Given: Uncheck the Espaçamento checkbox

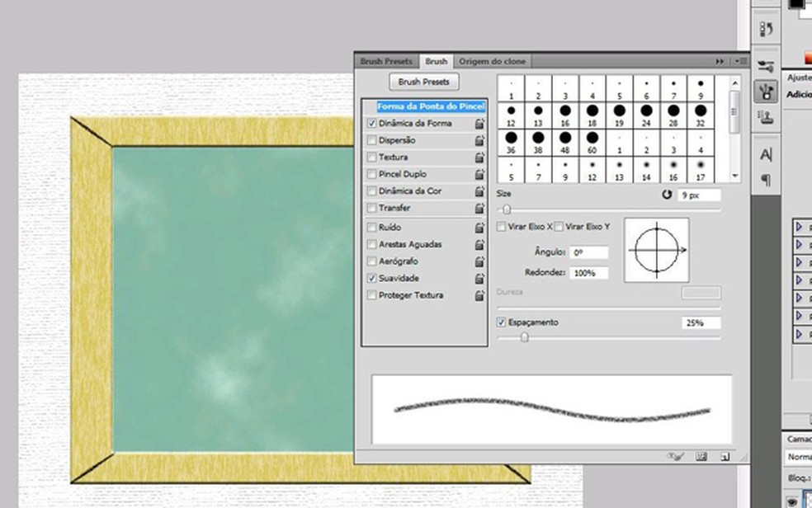Looking at the screenshot, I should [501, 322].
